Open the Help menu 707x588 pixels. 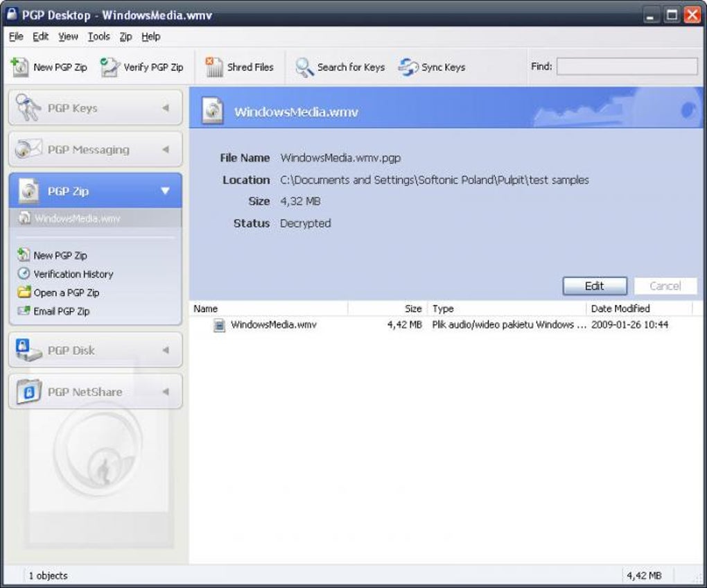click(151, 37)
